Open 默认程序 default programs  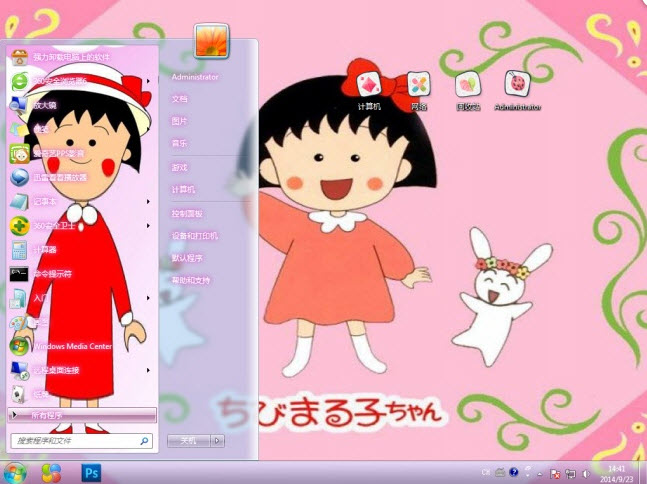tap(187, 258)
